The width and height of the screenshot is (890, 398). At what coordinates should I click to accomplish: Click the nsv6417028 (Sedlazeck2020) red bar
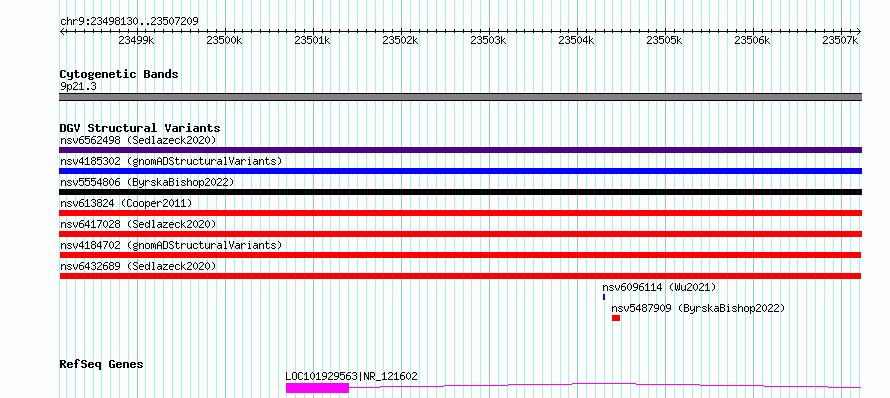tap(460, 234)
